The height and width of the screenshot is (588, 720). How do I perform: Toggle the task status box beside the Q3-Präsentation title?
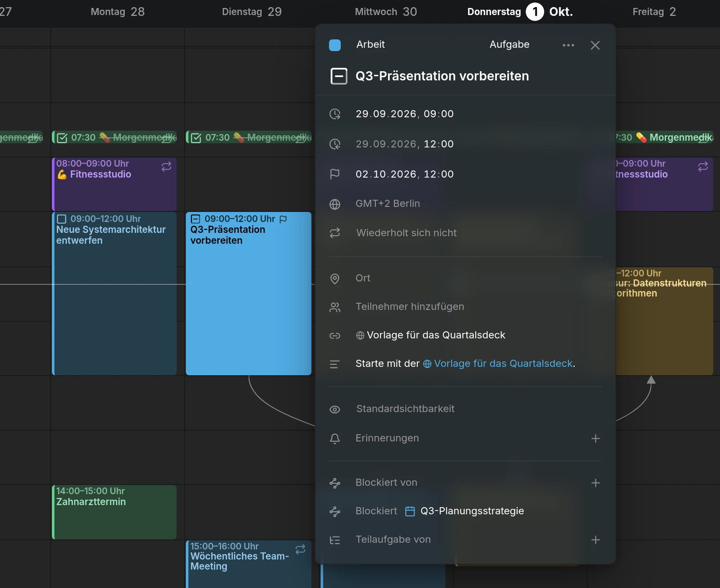click(x=339, y=76)
